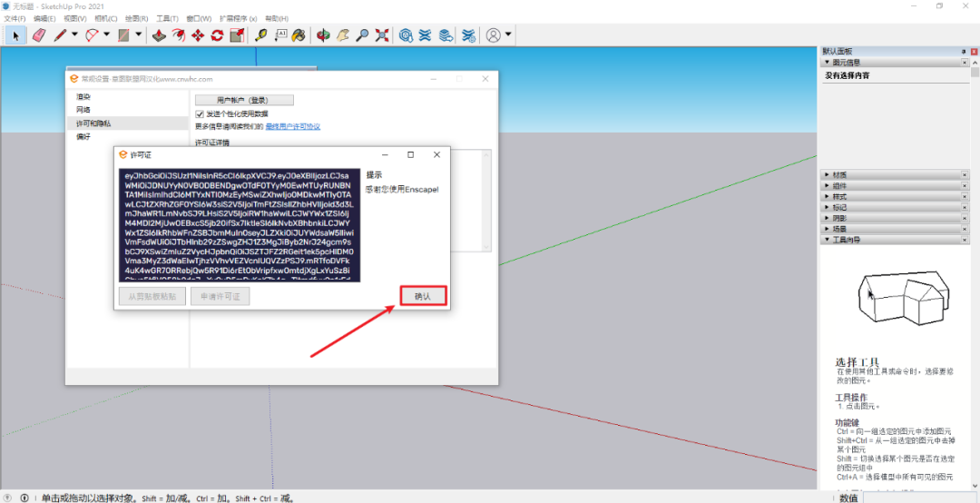980x503 pixels.
Task: Collapse the 图元信息 panel section
Action: [x=845, y=63]
